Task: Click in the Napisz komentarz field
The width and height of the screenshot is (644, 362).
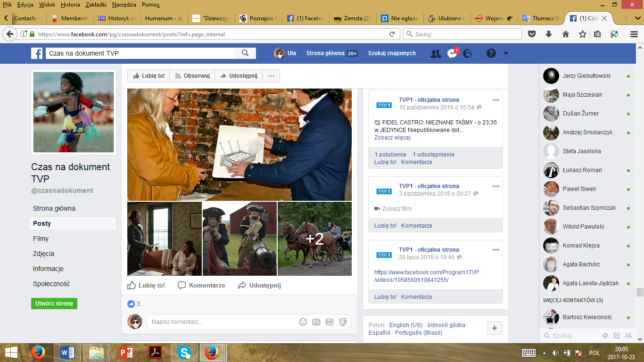Action: coord(222,322)
